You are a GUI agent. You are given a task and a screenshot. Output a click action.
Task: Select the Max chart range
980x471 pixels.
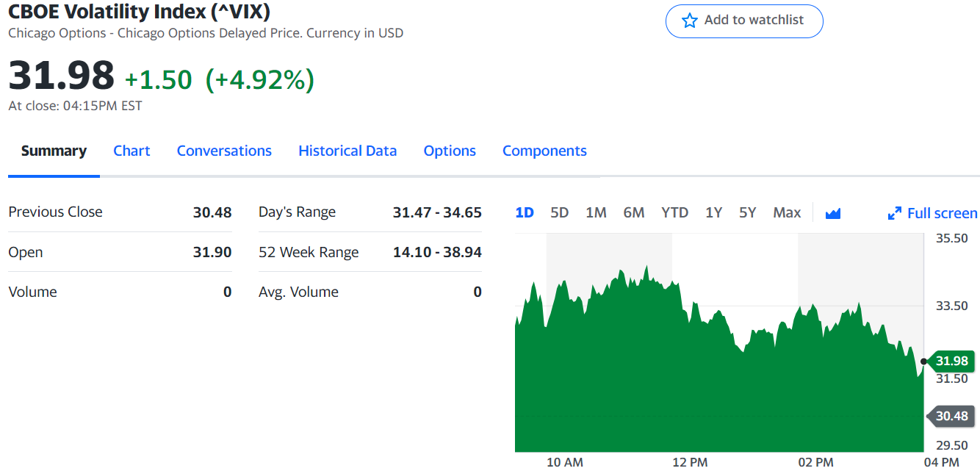[x=787, y=212]
